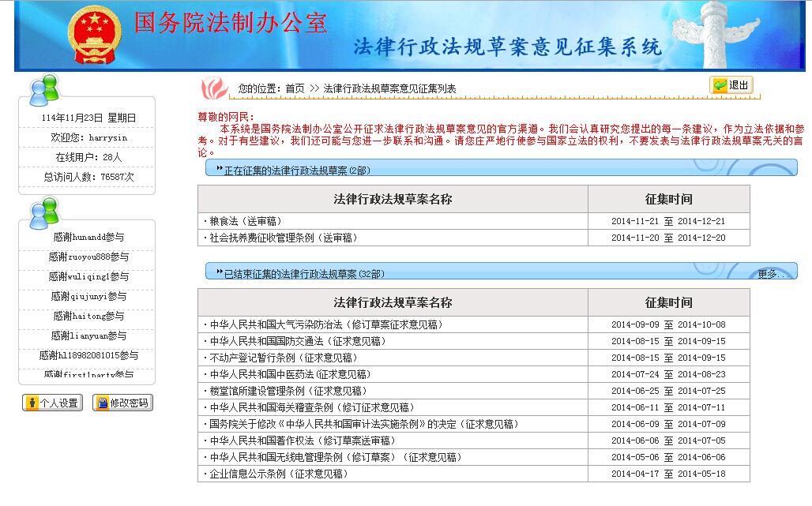Click the 国务院法制办公室 title text

click(231, 23)
